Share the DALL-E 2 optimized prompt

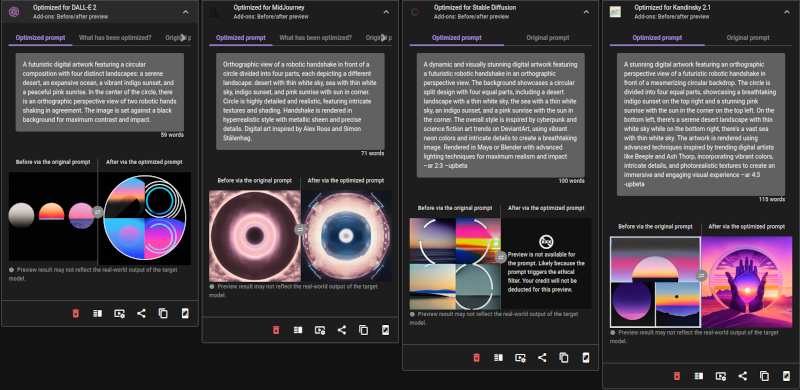(141, 313)
